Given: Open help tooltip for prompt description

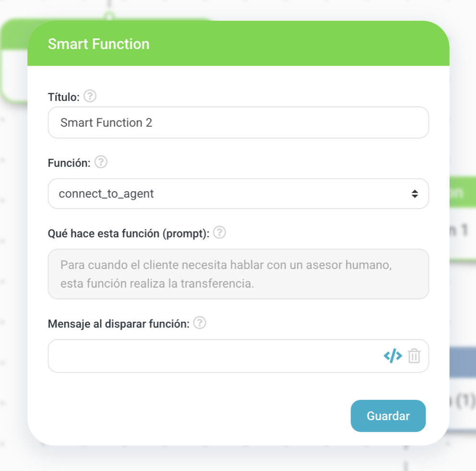Looking at the screenshot, I should click(219, 233).
